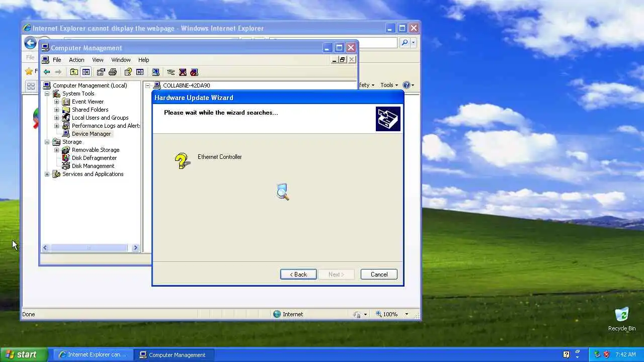This screenshot has height=362, width=644.
Task: Click the Favorites star in Internet Explorer
Action: point(29,71)
